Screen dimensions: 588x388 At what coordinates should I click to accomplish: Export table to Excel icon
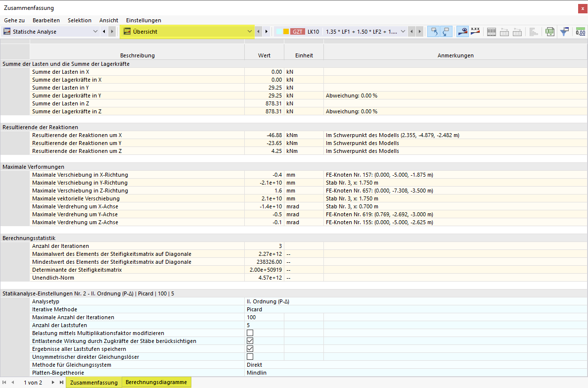coord(550,32)
